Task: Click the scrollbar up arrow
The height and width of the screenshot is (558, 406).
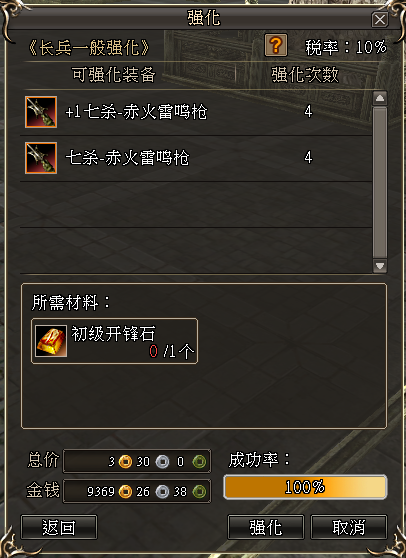Action: point(380,98)
